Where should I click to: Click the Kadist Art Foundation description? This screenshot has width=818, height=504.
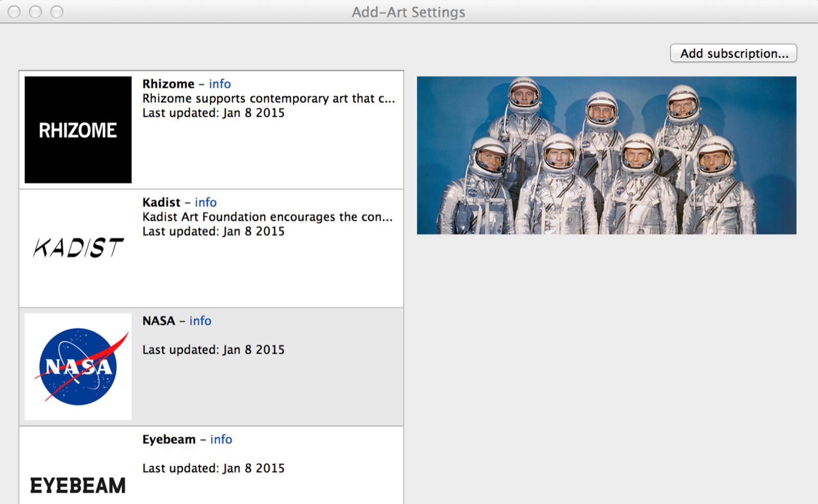pos(267,217)
